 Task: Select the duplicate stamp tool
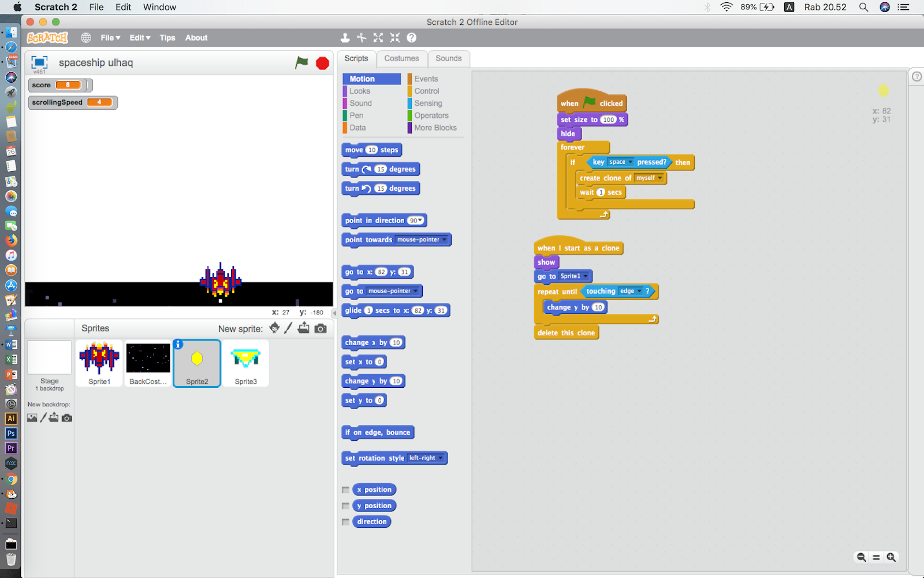coord(345,37)
